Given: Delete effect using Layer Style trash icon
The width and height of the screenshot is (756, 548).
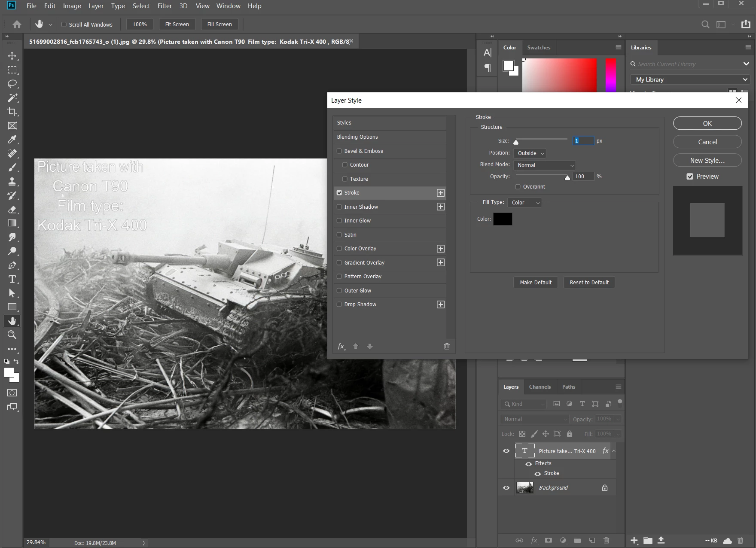Looking at the screenshot, I should [447, 346].
